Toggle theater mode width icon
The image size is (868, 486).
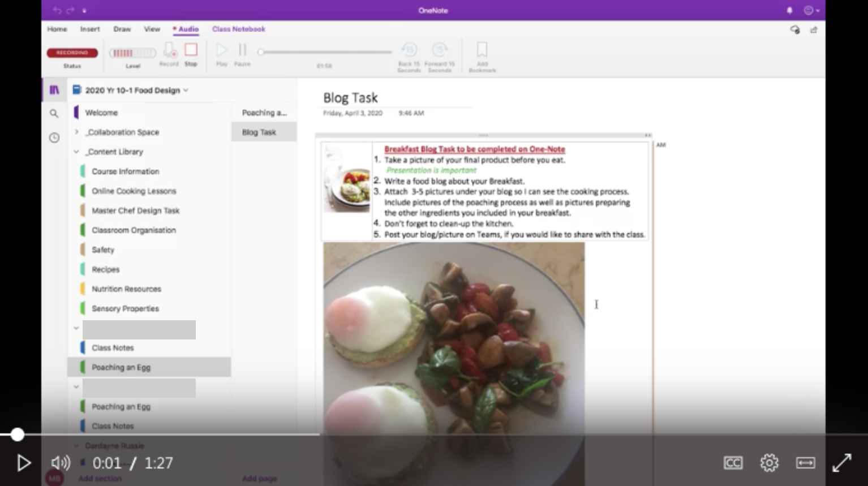(x=805, y=463)
